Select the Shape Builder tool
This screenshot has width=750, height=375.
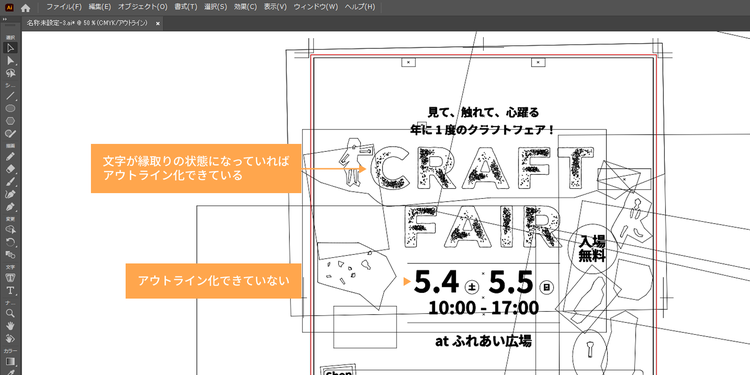(x=10, y=230)
